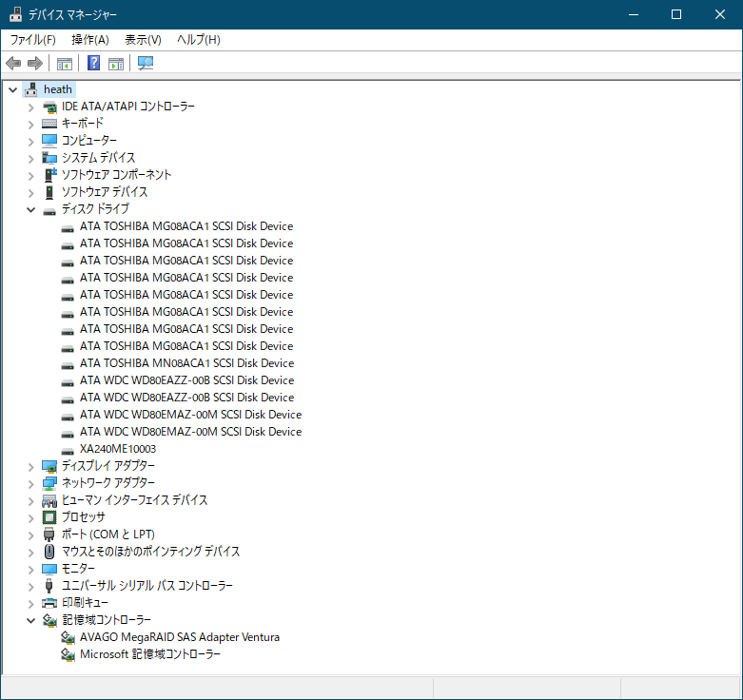Scan for hardware changes monitor icon
The width and height of the screenshot is (743, 700).
pyautogui.click(x=146, y=63)
